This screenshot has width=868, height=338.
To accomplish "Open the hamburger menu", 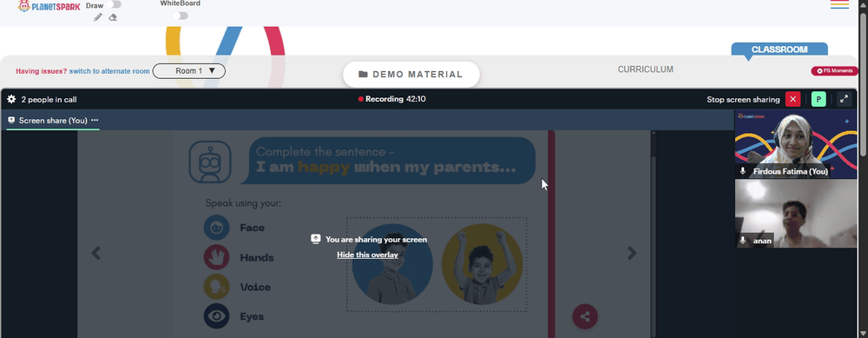I will coord(839,4).
